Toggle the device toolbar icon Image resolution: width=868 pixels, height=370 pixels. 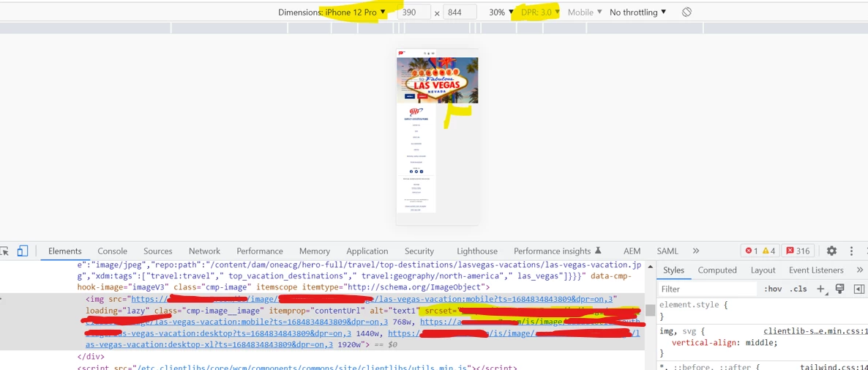[x=22, y=251]
